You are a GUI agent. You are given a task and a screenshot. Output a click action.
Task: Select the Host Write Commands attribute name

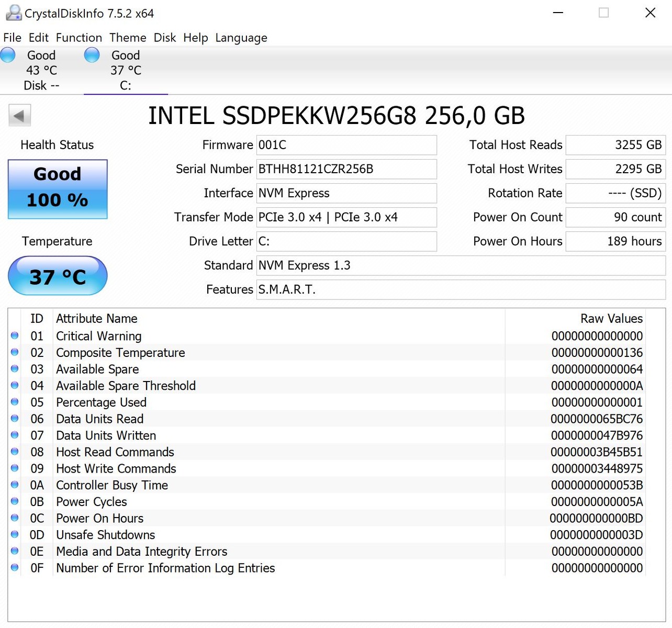click(x=116, y=468)
